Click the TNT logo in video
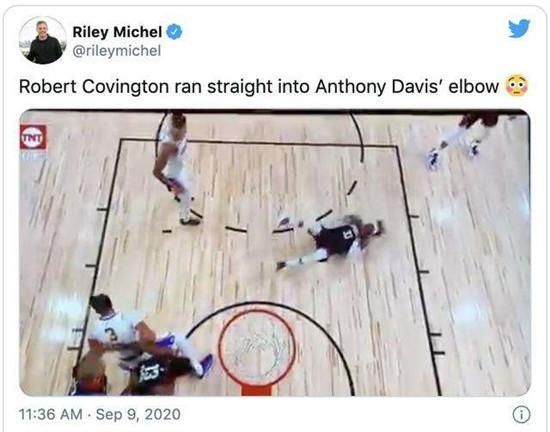 click(x=33, y=137)
